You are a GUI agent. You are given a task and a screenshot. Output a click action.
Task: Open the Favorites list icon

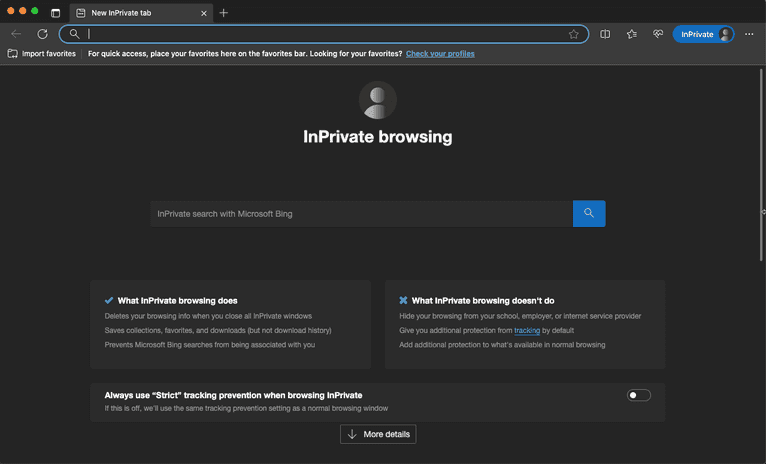pyautogui.click(x=632, y=34)
